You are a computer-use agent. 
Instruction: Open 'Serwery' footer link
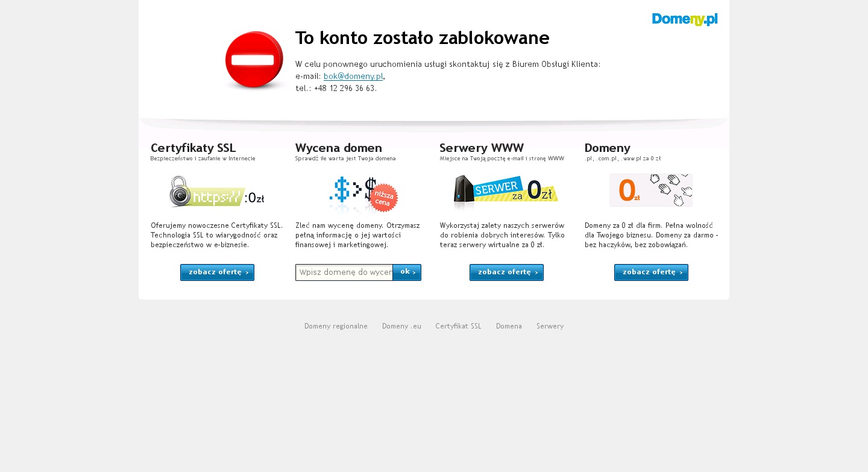pos(550,326)
